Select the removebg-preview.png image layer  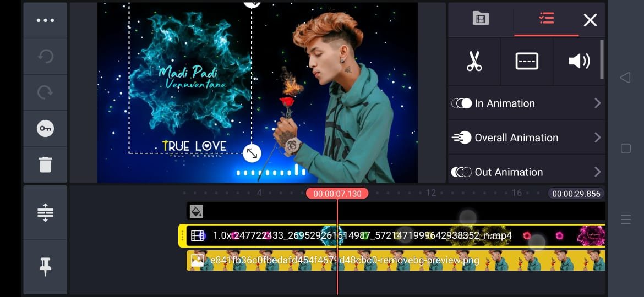[x=395, y=260]
